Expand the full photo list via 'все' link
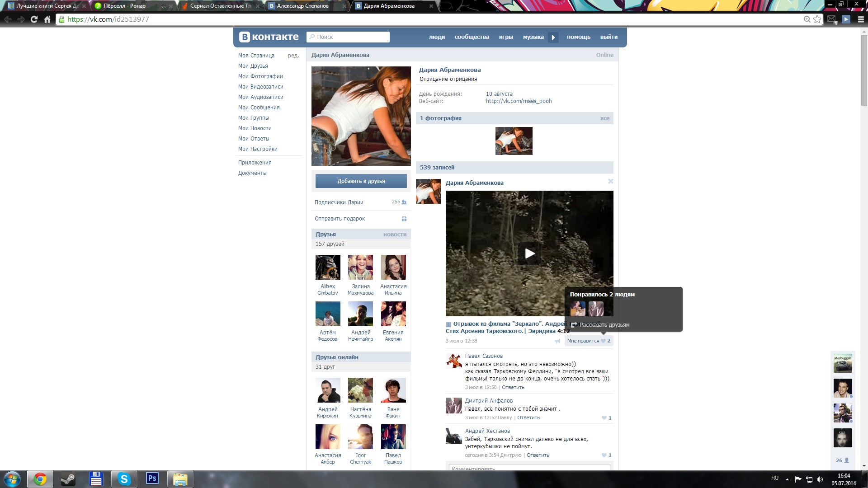The width and height of the screenshot is (868, 488). click(x=604, y=118)
